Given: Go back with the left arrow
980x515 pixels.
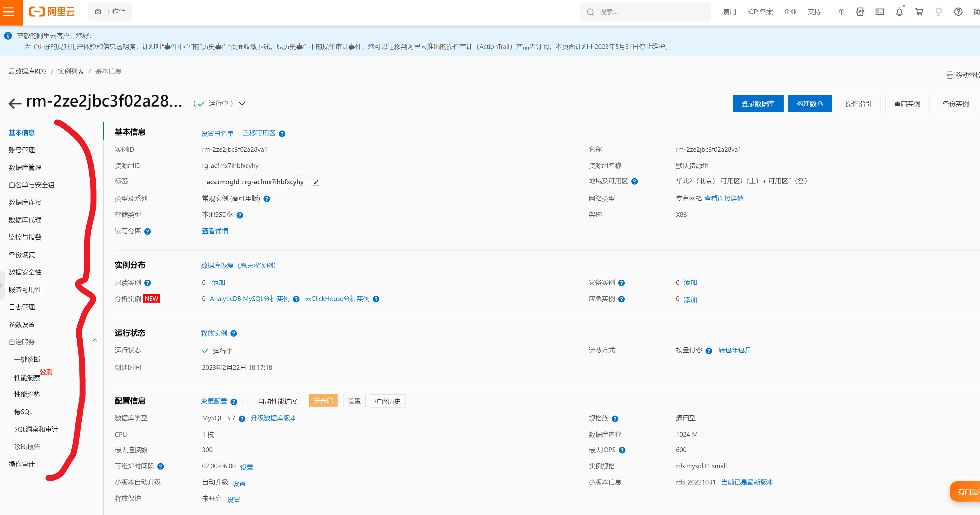Looking at the screenshot, I should [x=15, y=103].
